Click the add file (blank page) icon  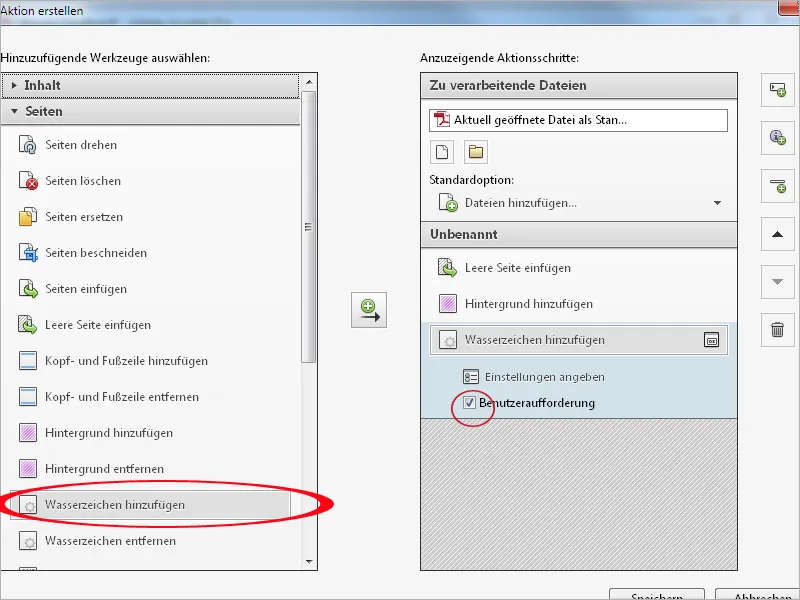click(x=442, y=152)
